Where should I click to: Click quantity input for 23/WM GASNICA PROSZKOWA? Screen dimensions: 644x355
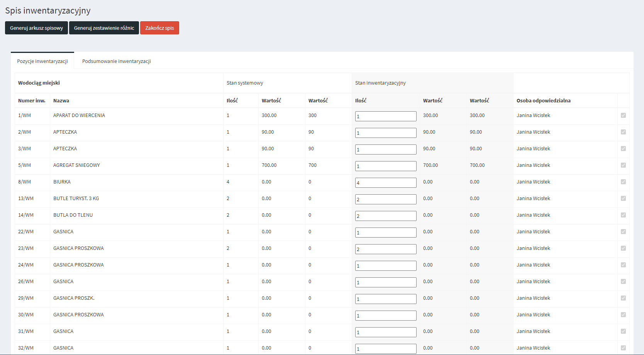click(385, 249)
